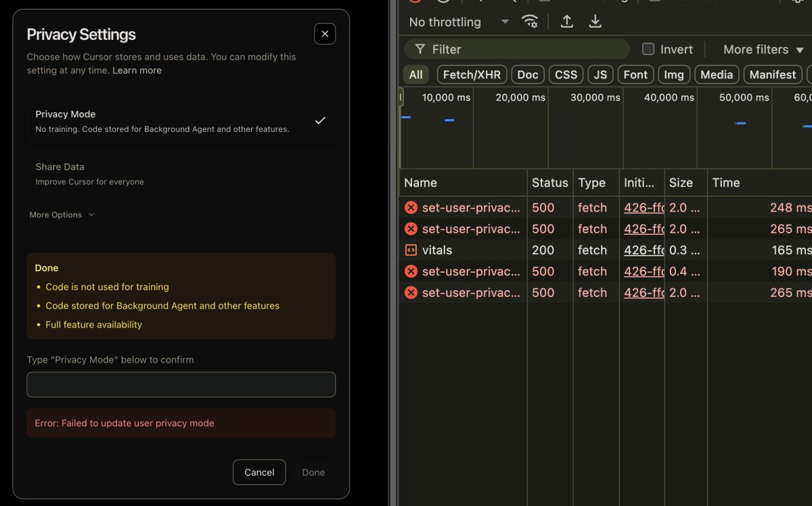Select the set-user-privacy request taking 190 ms
Viewport: 812px width, 506px height.
(x=606, y=271)
